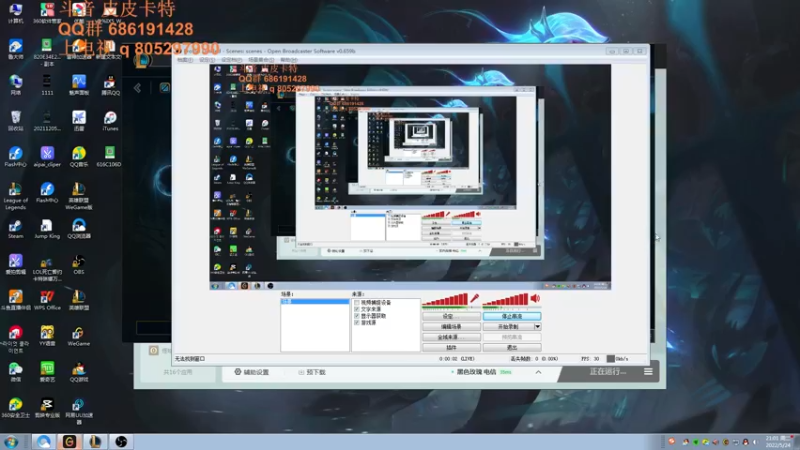Viewport: 800px width, 450px height.
Task: Open the WeGame desktop icon
Action: click(78, 337)
